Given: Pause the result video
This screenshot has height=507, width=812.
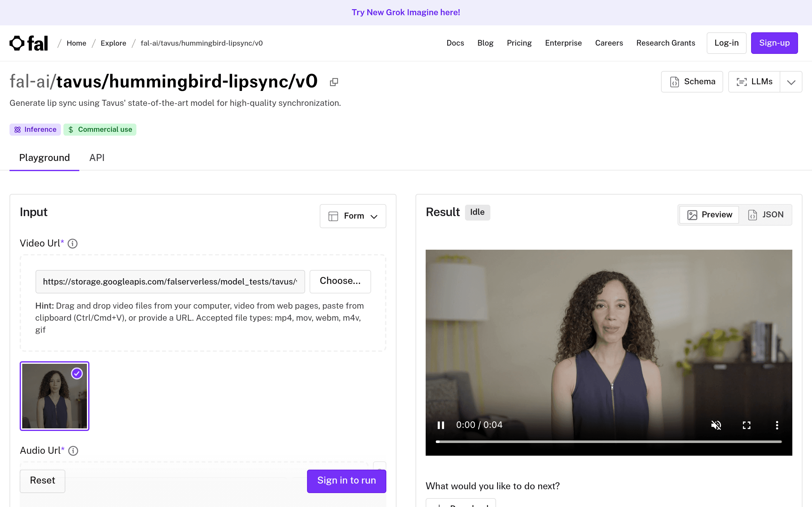Looking at the screenshot, I should [x=441, y=425].
